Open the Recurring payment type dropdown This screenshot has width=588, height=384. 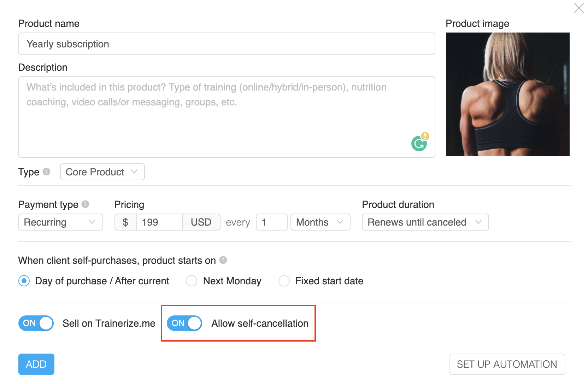(61, 222)
